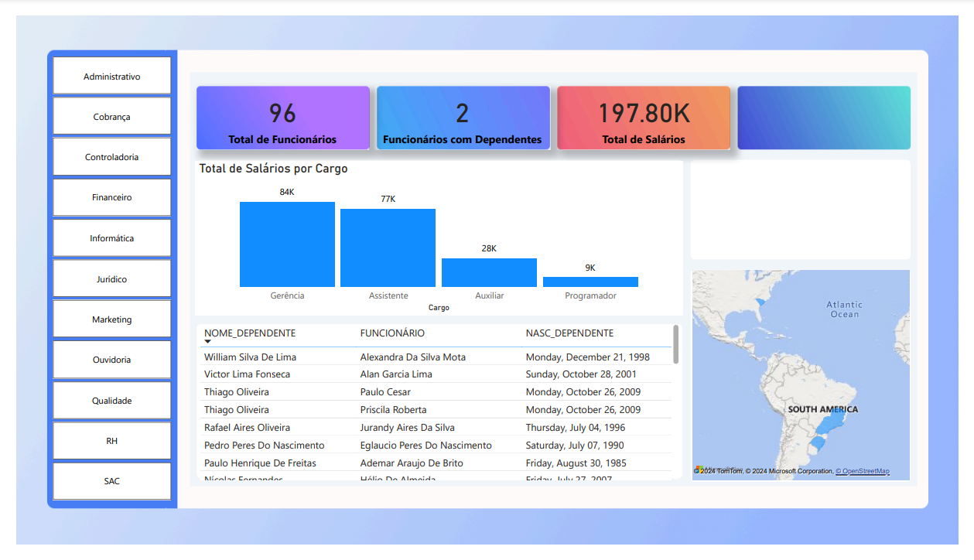This screenshot has width=974, height=560.
Task: Click the Programador bar in the chart
Action: (590, 282)
